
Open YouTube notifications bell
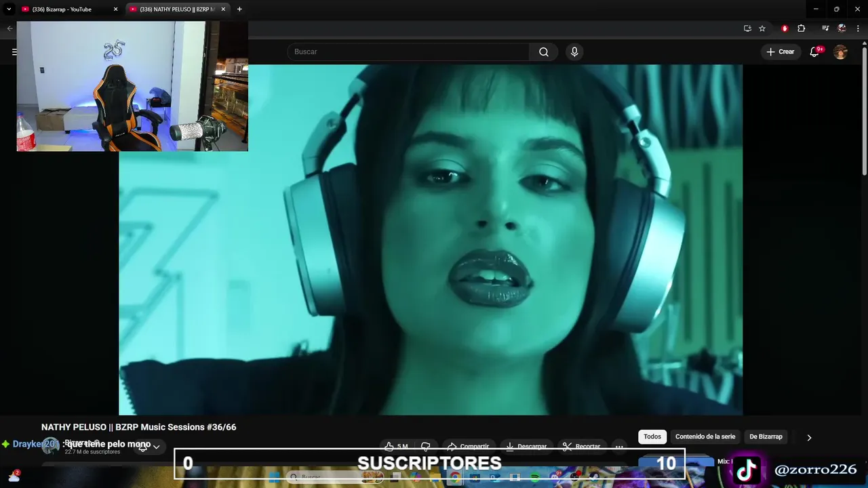[815, 52]
